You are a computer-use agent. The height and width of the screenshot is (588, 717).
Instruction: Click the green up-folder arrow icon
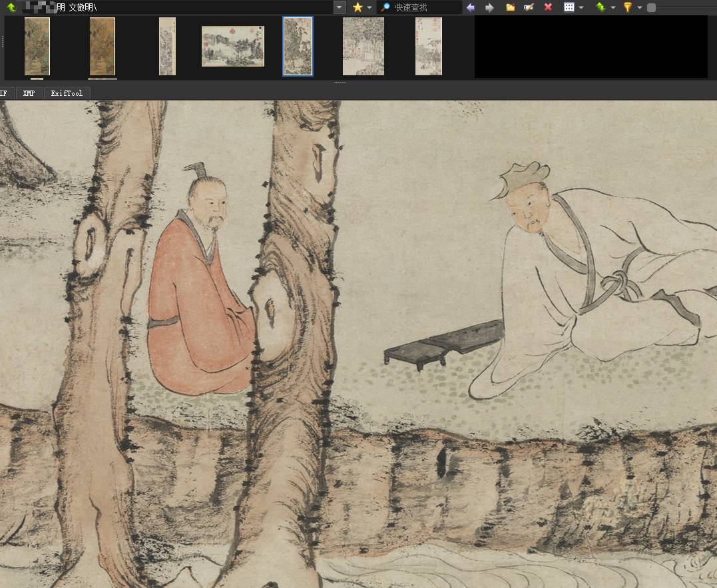point(11,7)
